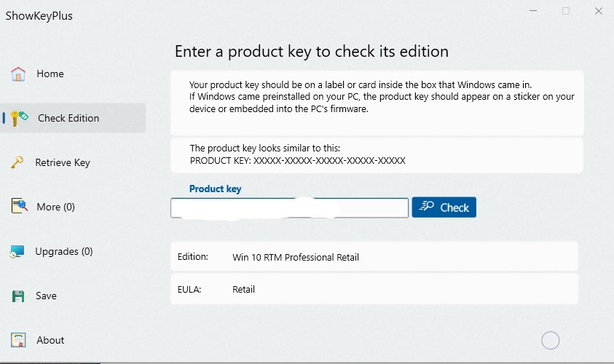614x364 pixels.
Task: Click the 'Enter a product key' heading
Action: [x=312, y=52]
